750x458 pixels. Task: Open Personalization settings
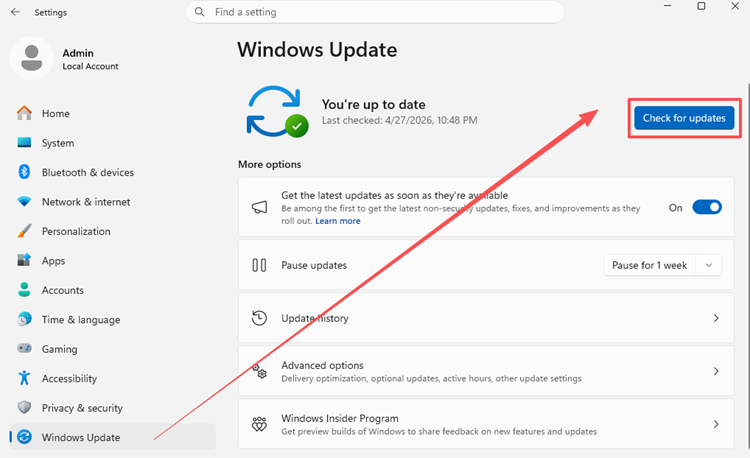112,231
